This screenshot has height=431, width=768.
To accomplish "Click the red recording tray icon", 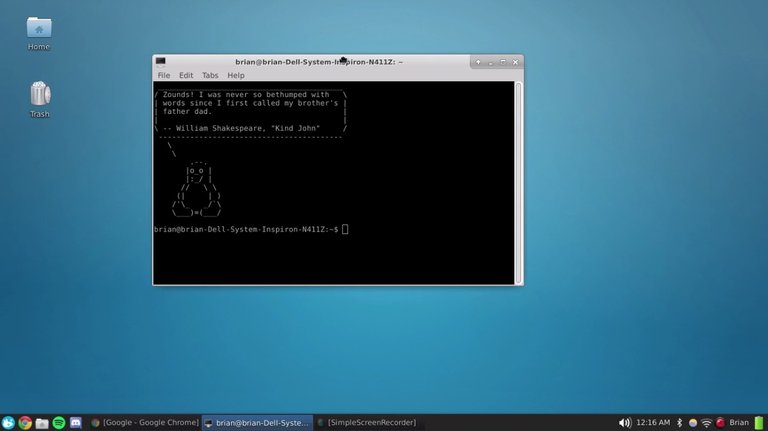I will point(720,422).
